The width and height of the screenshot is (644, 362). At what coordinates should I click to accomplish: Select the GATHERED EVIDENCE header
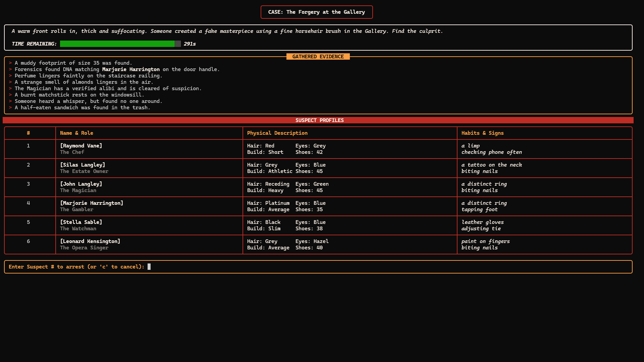pyautogui.click(x=318, y=56)
